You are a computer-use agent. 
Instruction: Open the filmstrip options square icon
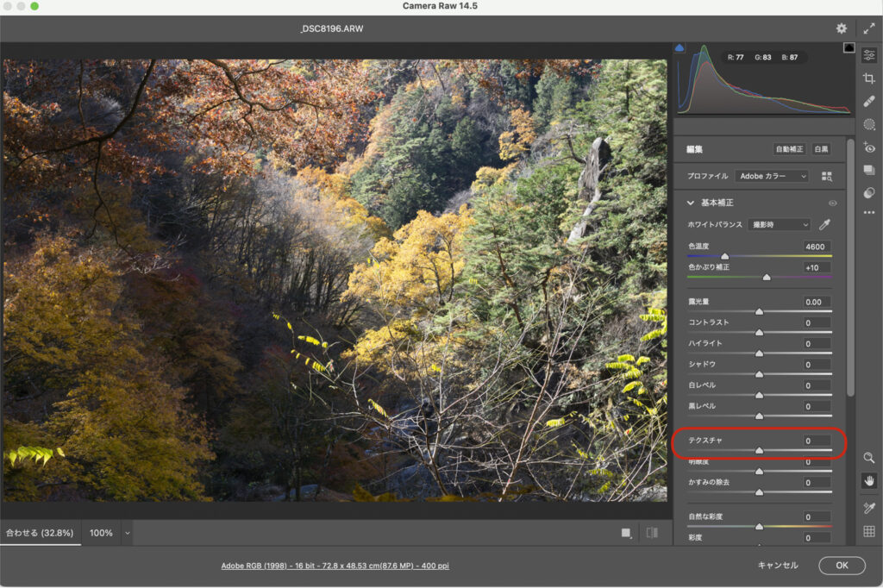coord(626,533)
